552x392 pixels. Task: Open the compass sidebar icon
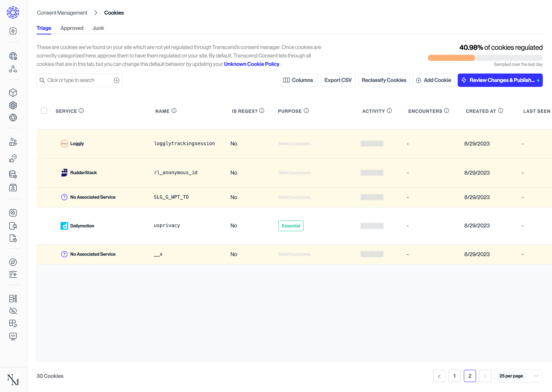pyautogui.click(x=13, y=262)
